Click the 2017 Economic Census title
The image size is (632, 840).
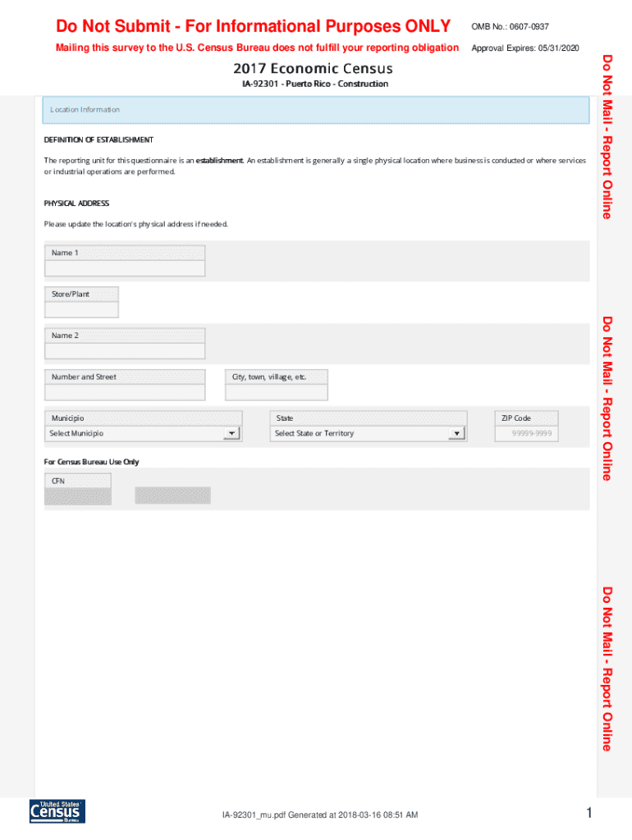[313, 69]
